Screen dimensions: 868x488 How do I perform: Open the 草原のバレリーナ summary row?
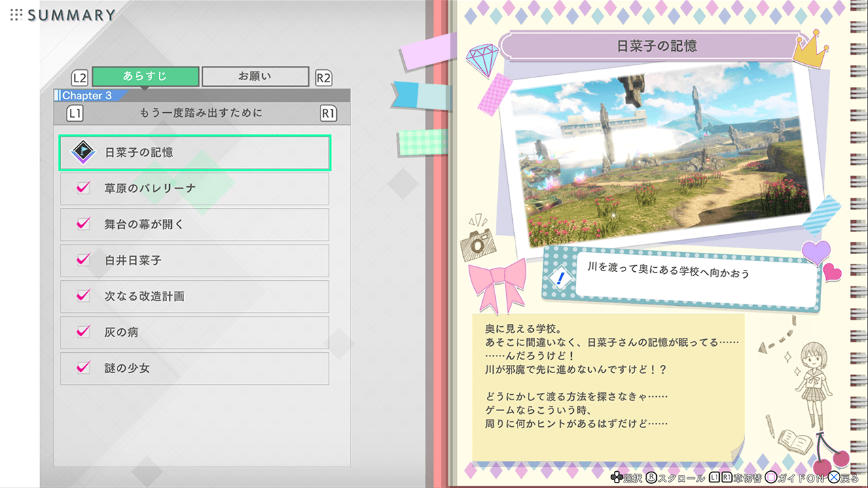pyautogui.click(x=195, y=188)
